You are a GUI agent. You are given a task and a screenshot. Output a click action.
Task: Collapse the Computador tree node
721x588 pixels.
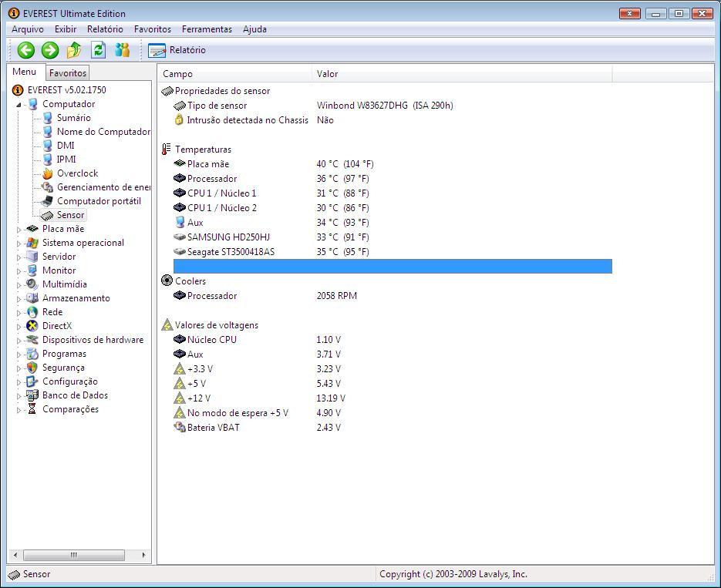pyautogui.click(x=19, y=105)
